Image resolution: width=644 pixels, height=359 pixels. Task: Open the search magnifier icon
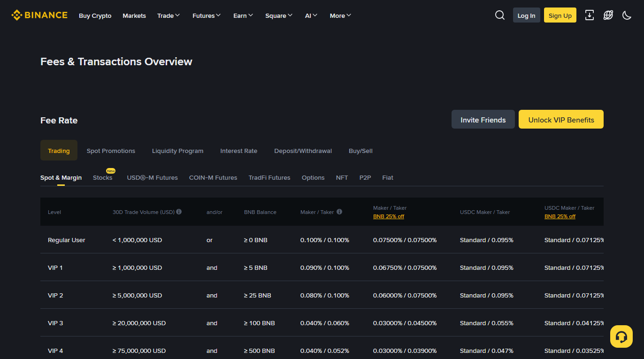500,15
